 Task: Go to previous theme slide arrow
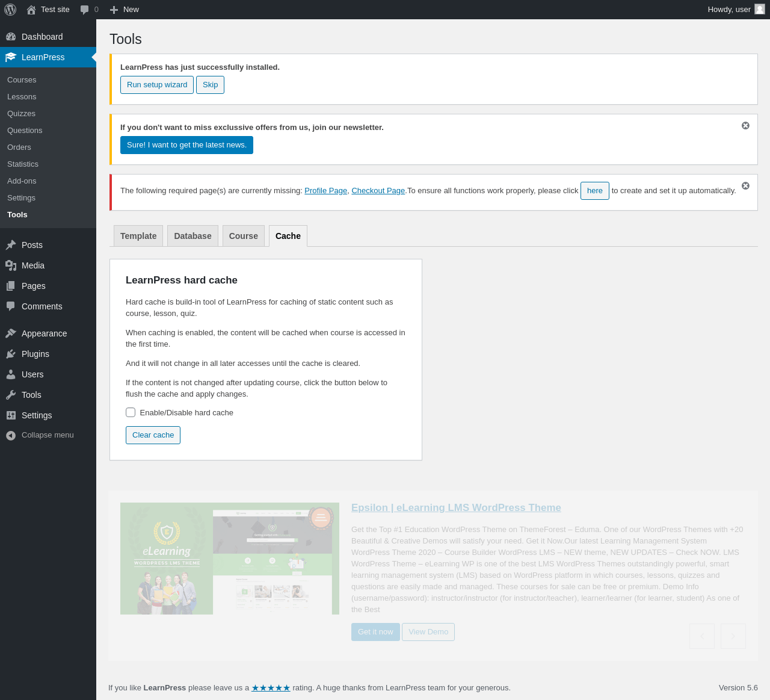click(x=702, y=636)
